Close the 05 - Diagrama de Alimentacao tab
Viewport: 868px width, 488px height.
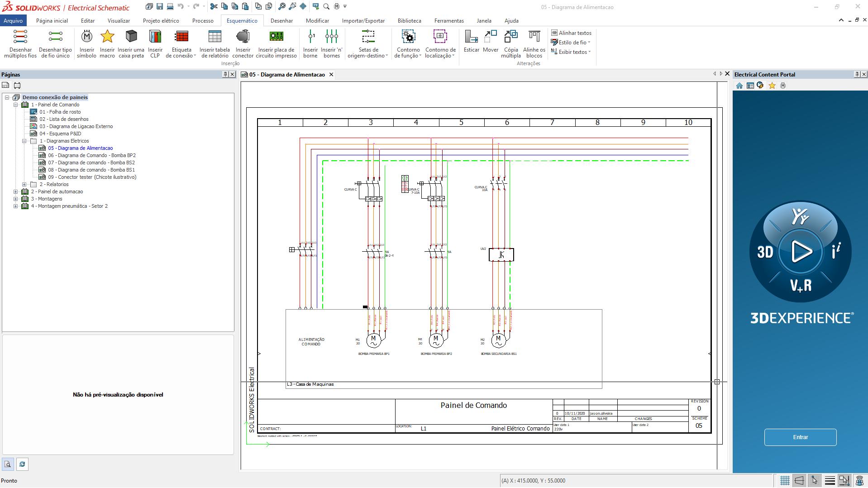coord(331,75)
